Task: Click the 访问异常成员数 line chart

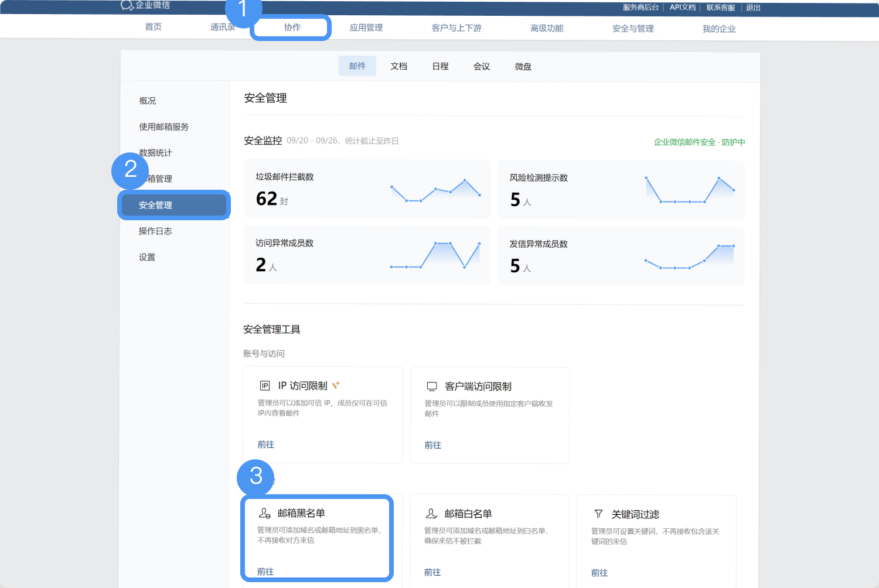Action: click(435, 255)
